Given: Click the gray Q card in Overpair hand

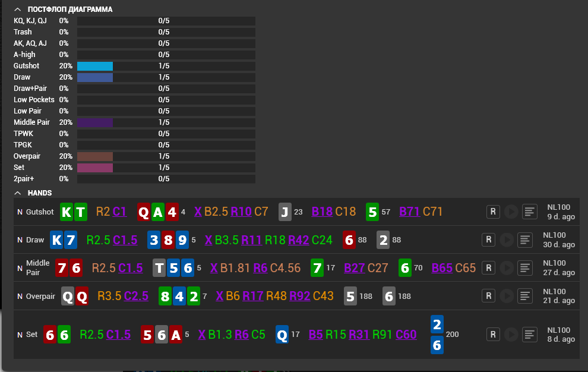Looking at the screenshot, I should pyautogui.click(x=68, y=297).
